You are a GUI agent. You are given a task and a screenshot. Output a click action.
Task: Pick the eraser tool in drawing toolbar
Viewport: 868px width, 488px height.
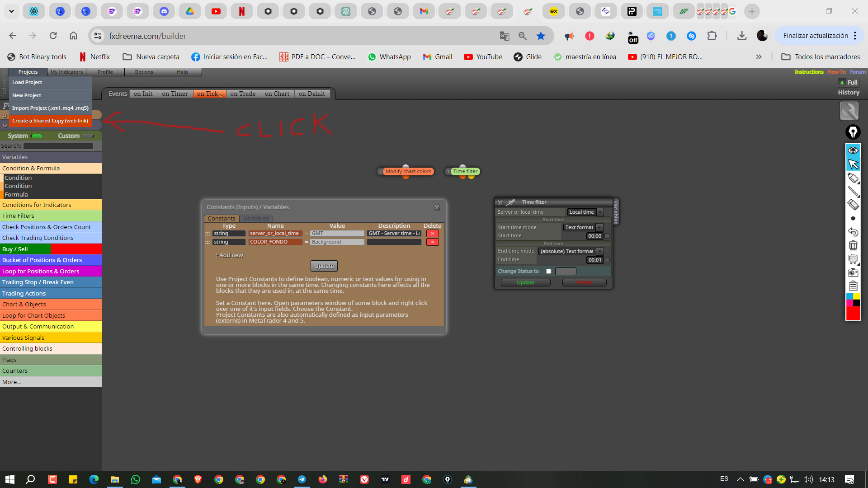pyautogui.click(x=853, y=205)
